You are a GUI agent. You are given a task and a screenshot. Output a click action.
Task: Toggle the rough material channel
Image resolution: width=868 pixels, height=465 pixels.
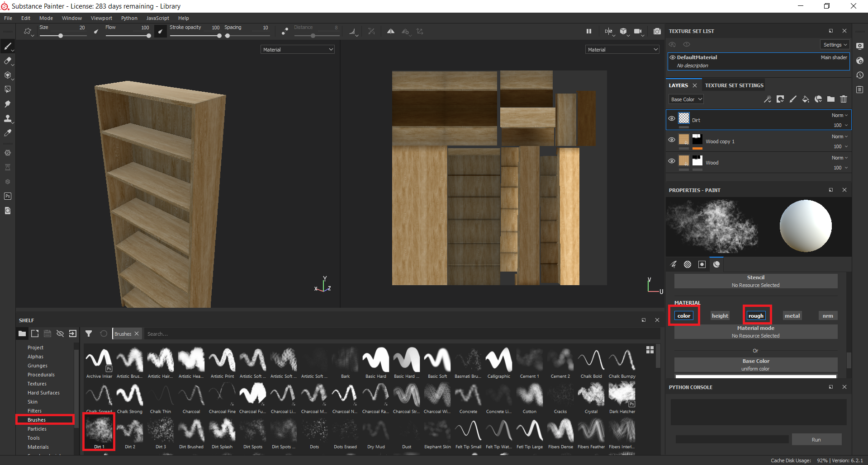[x=756, y=315]
